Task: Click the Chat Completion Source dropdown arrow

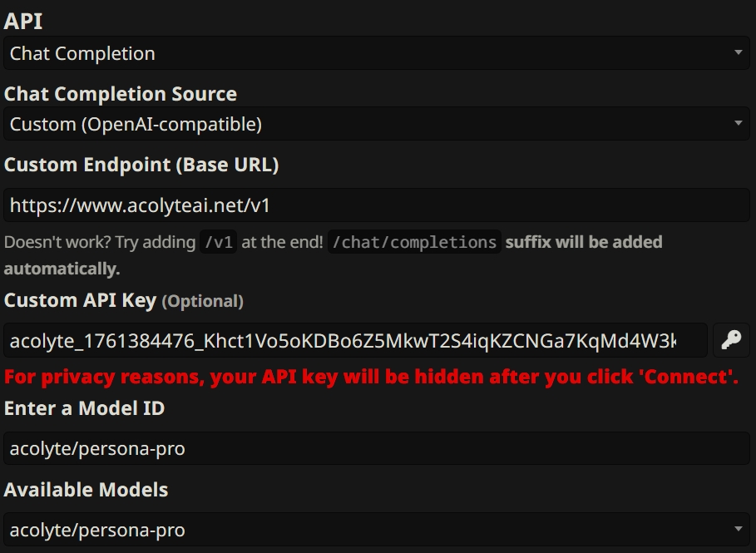Action: tap(737, 123)
